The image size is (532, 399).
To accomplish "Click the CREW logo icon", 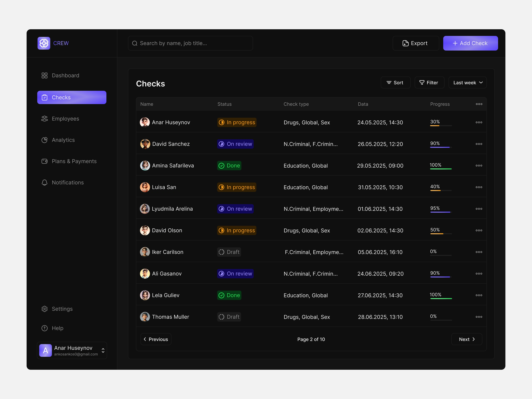I will click(x=44, y=43).
